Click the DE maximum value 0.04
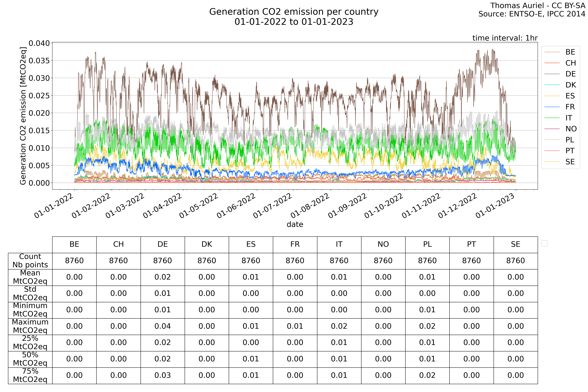The image size is (588, 392). [163, 326]
